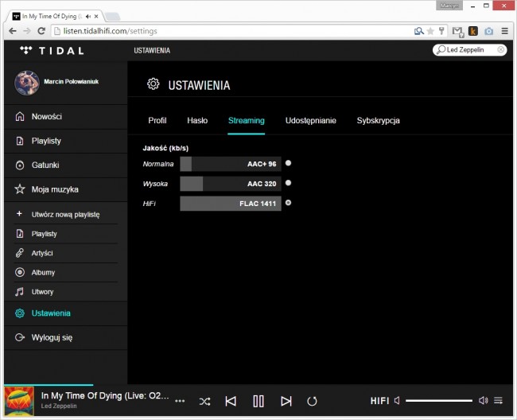Open the mail extension icon
Screen dimensions: 517x420
coord(457,31)
